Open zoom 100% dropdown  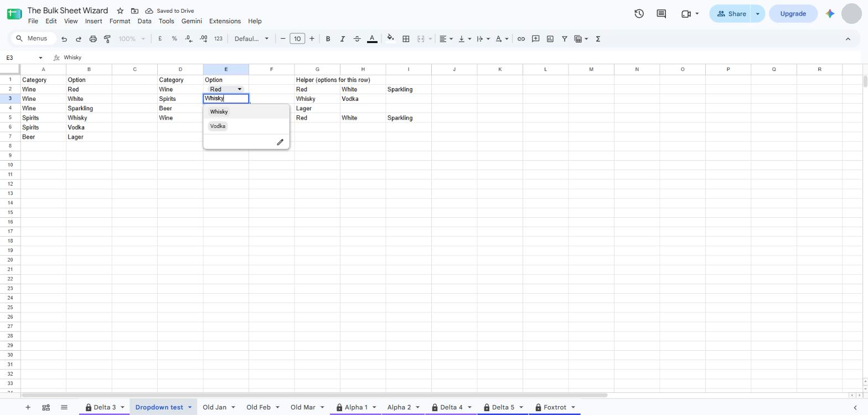[132, 39]
